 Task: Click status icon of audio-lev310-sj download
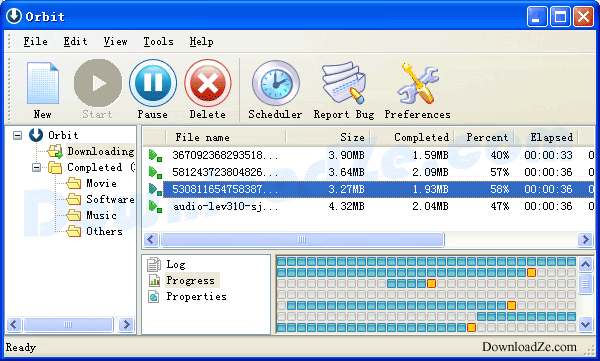coord(155,206)
